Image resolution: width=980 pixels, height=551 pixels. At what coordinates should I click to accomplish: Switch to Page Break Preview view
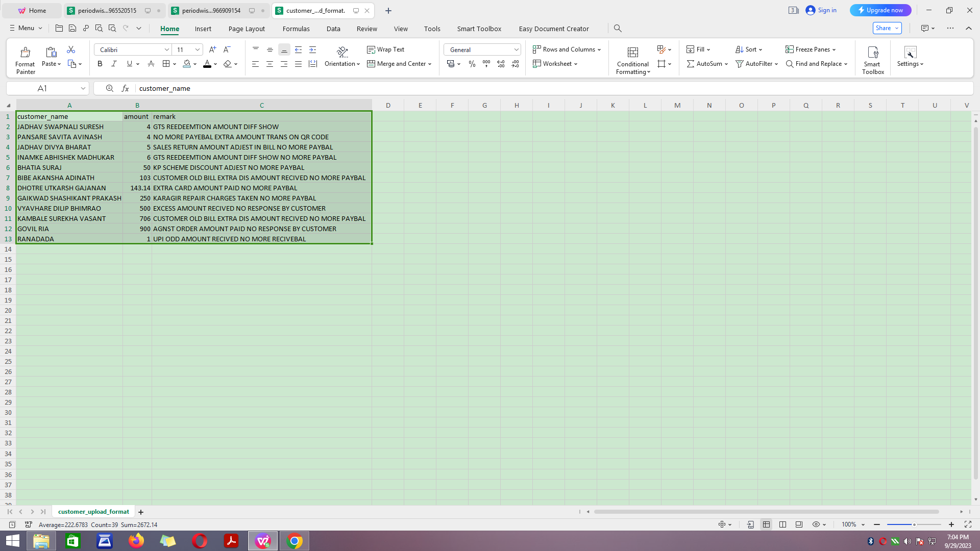tap(782, 524)
